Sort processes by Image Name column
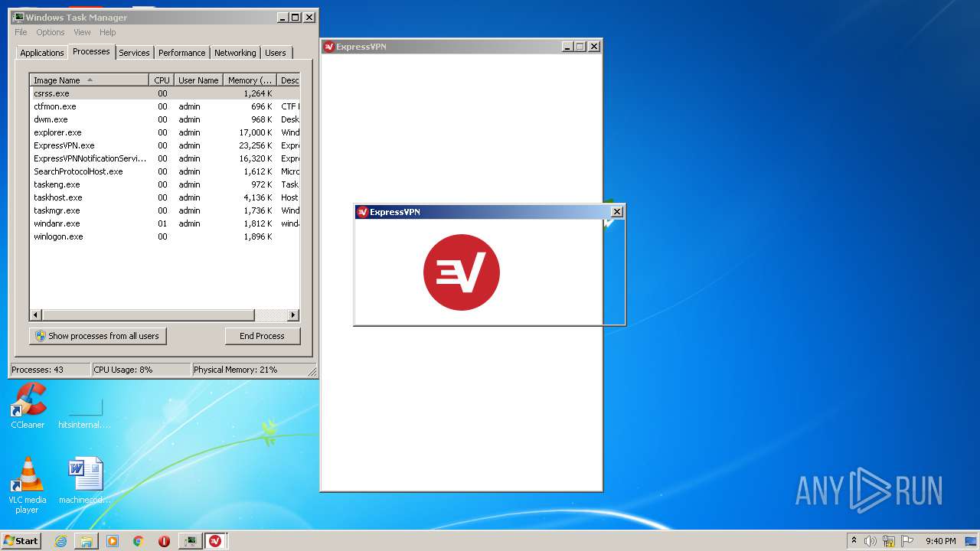 pyautogui.click(x=90, y=80)
